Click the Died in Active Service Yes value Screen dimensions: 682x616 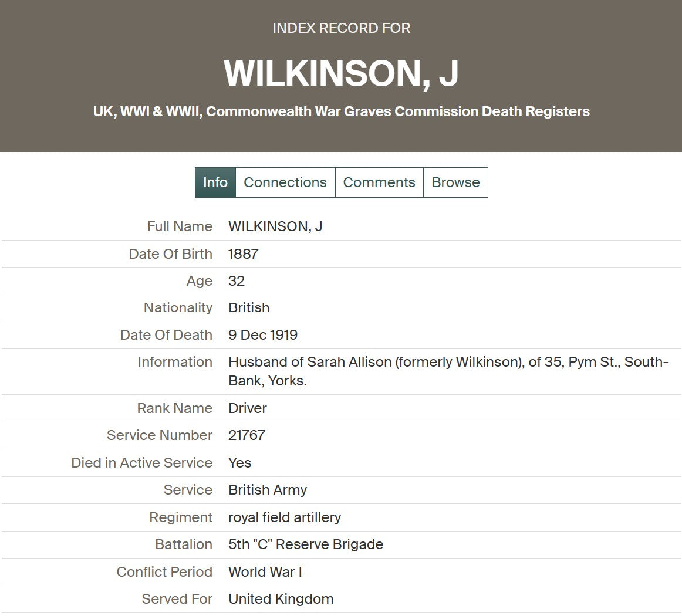click(239, 462)
